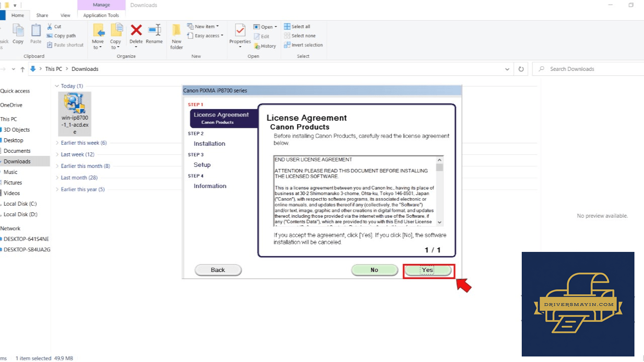Screen dimensions: 644x362
Task: Switch to the View ribbon tab
Action: [65, 16]
